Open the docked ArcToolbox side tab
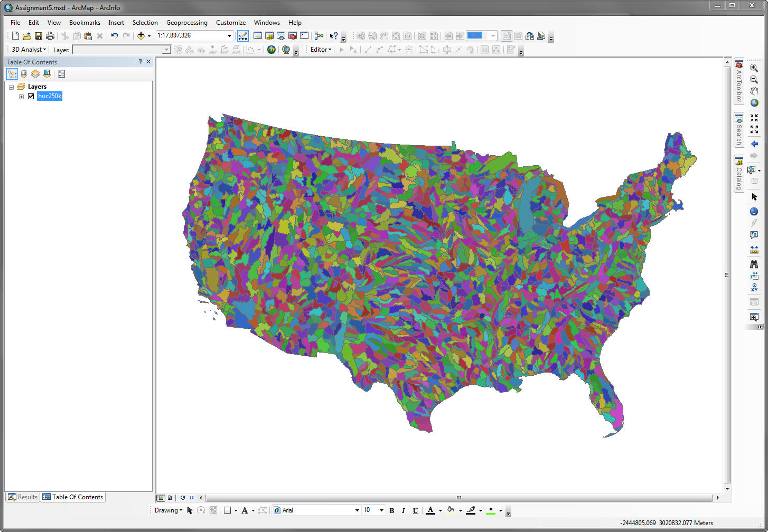 tap(739, 81)
